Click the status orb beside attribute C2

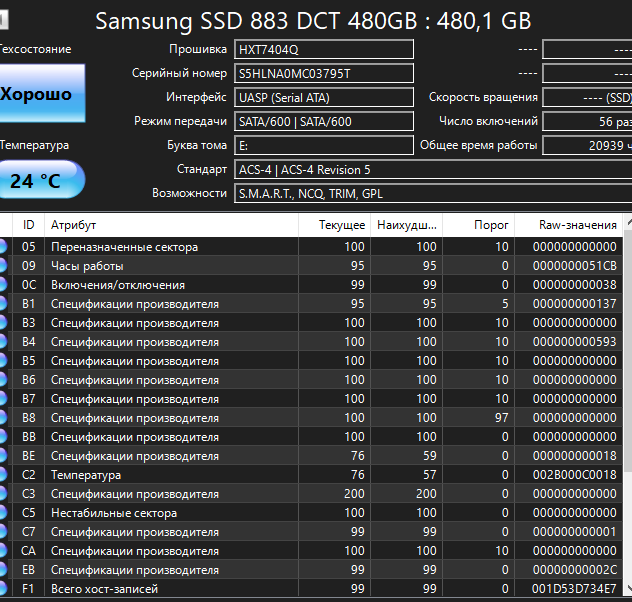click(x=2, y=475)
